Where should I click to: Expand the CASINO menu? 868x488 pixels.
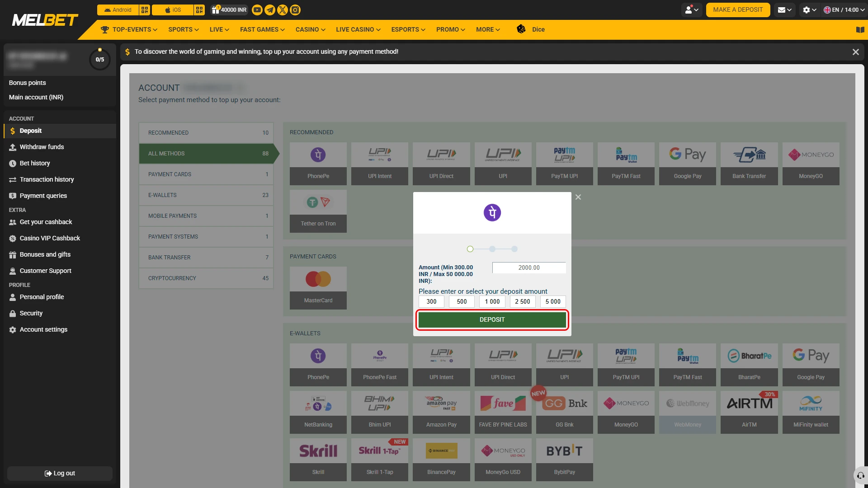click(310, 29)
